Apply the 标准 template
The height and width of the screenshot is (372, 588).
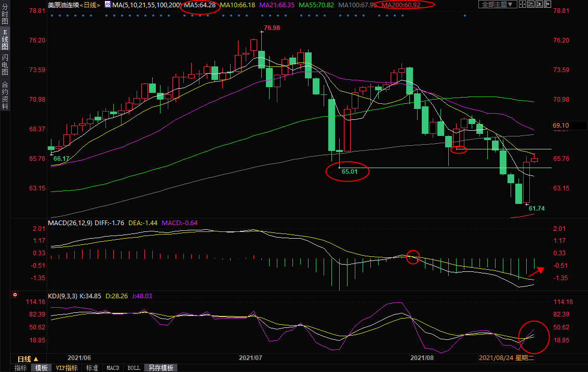tap(92, 368)
